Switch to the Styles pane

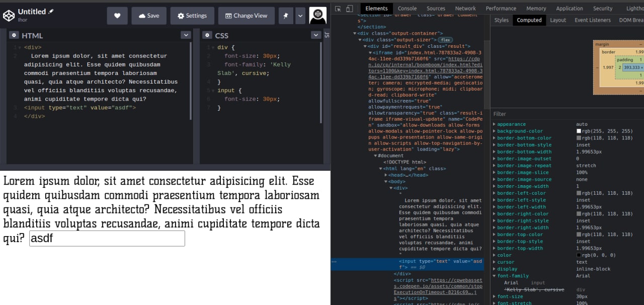[501, 20]
